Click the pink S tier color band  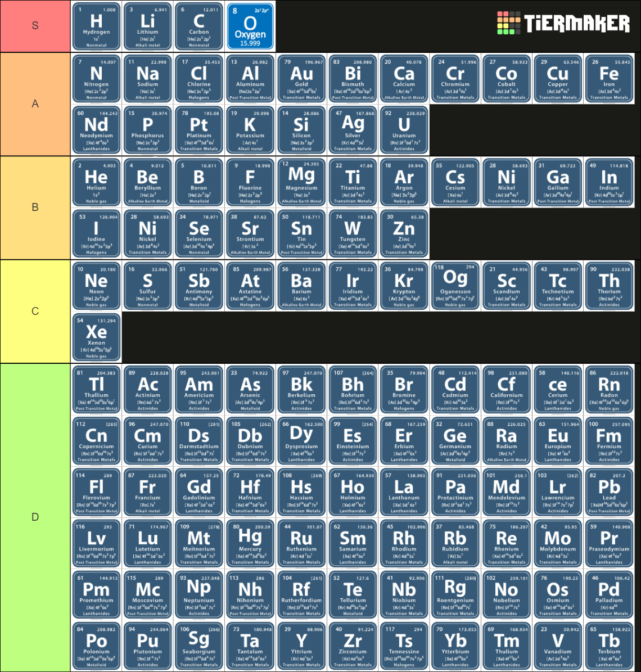coord(35,26)
